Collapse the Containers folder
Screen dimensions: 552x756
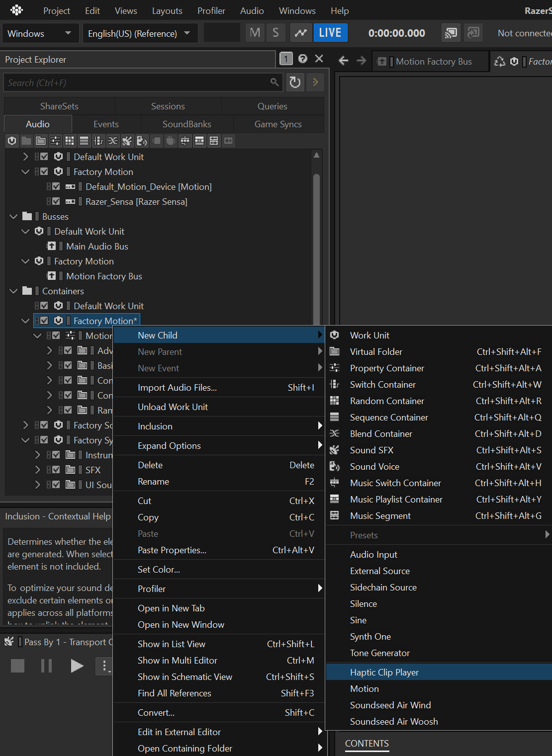click(13, 291)
